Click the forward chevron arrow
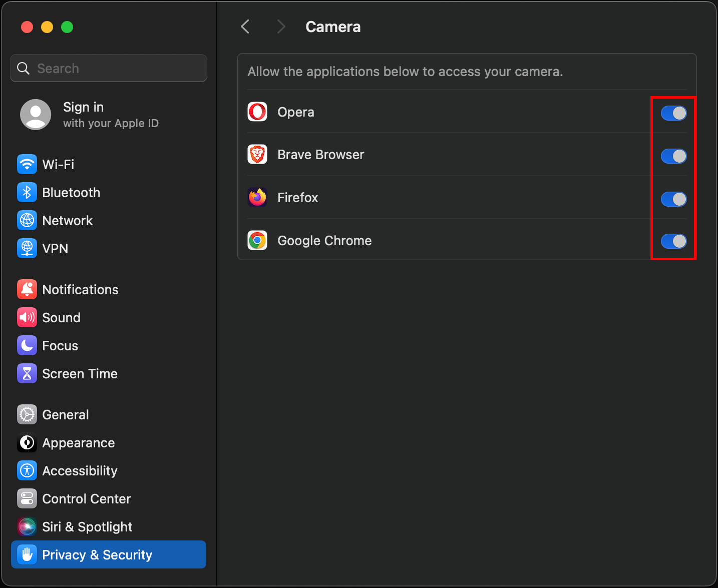Screen dimensions: 718x588 click(281, 27)
